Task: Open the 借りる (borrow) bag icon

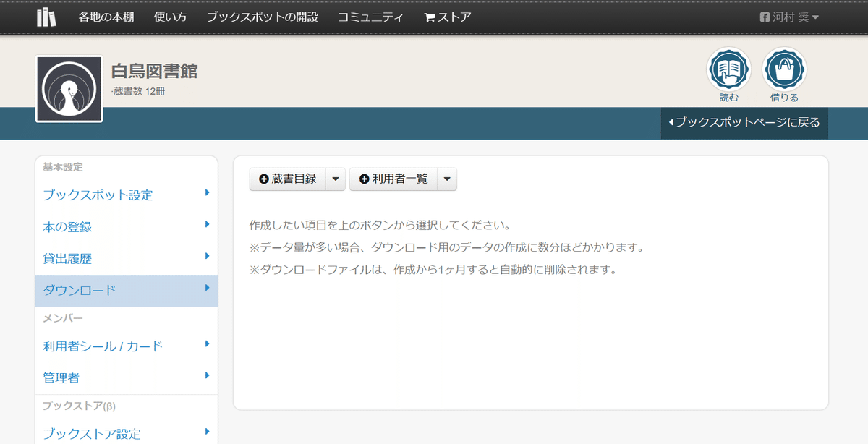Action: (784, 69)
